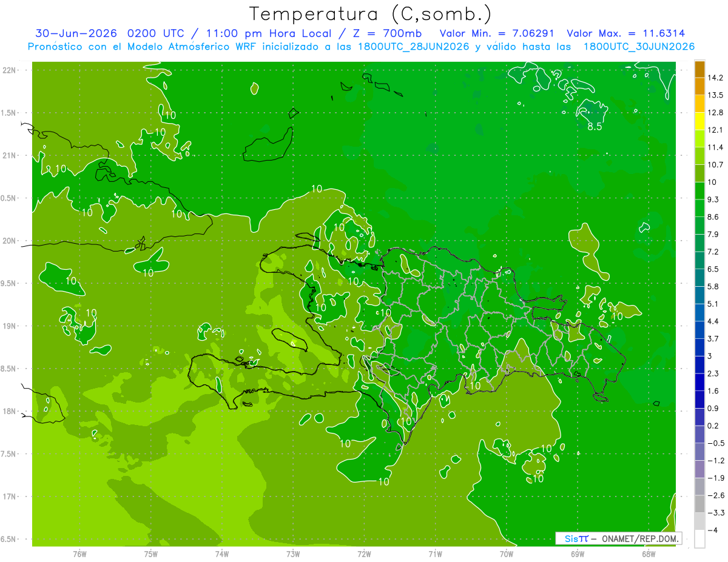Click the '21N' latitude axis label

pos(10,155)
